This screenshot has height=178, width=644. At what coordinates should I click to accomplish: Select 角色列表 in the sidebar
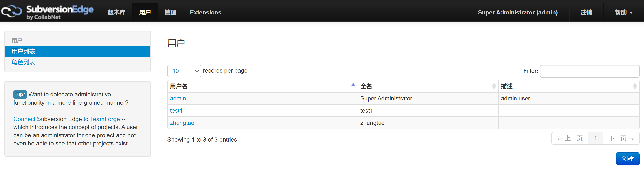click(x=23, y=62)
